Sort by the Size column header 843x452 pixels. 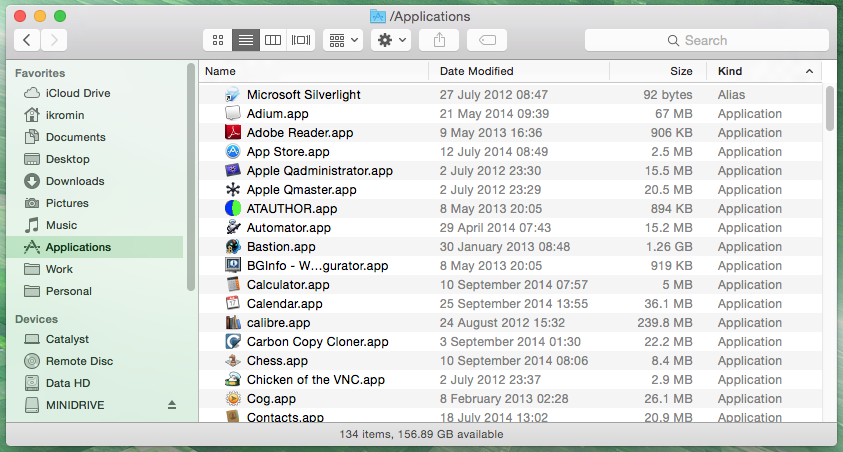pos(657,71)
